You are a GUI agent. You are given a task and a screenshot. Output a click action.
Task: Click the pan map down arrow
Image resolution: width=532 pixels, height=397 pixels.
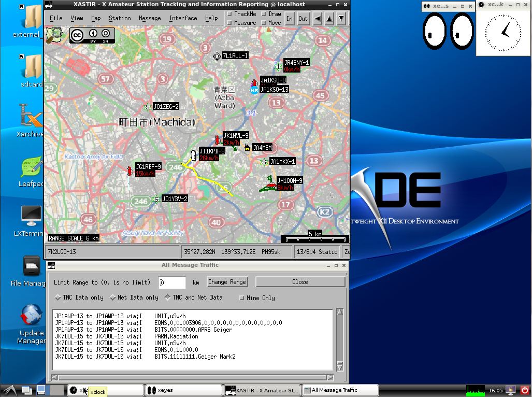tap(341, 19)
